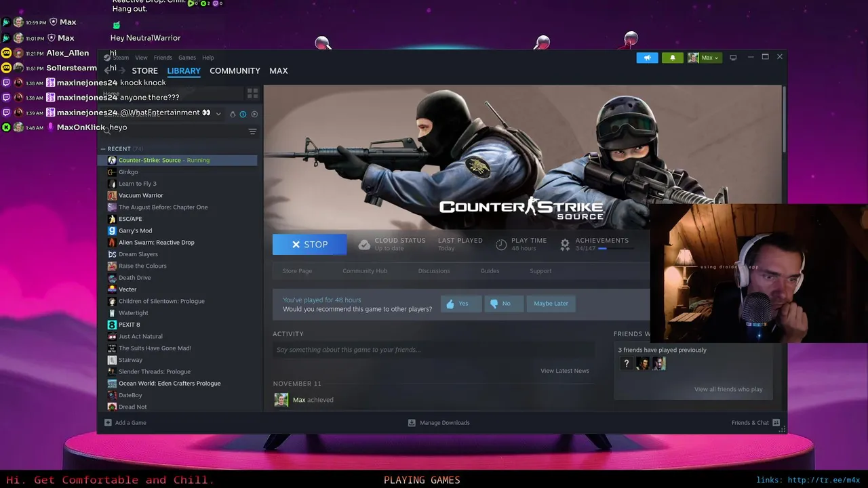Toggle the sort by recent clock filter
The image size is (868, 488).
[x=243, y=114]
